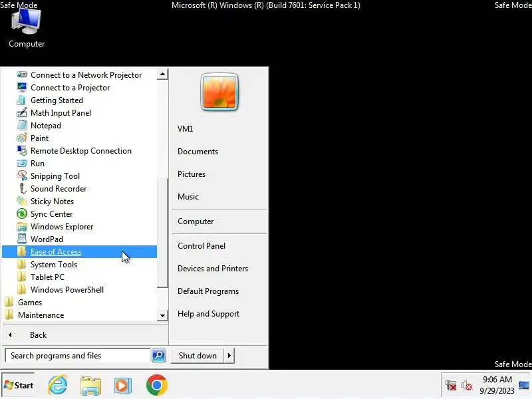Click the muted volume tray icon
This screenshot has height=399, width=532.
point(467,386)
